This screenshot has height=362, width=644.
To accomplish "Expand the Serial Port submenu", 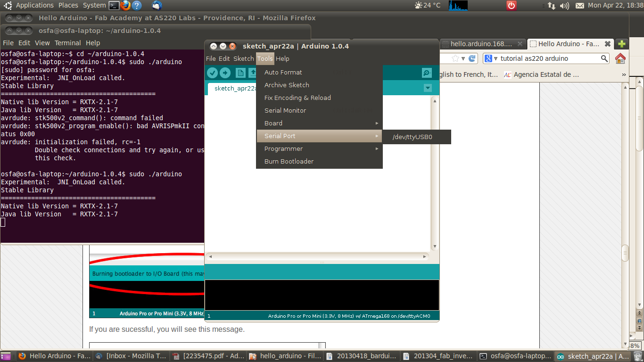I will 319,136.
